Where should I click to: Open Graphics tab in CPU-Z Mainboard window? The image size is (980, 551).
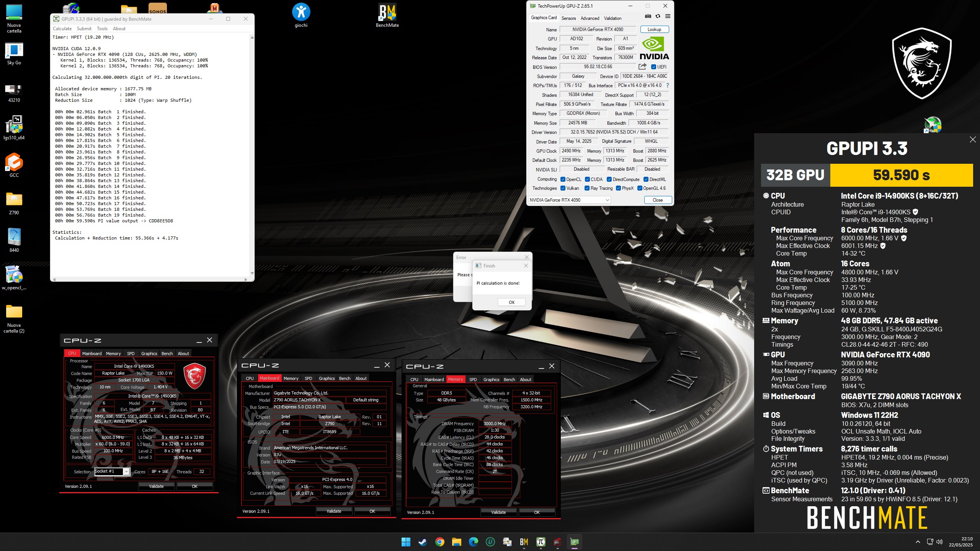(327, 378)
